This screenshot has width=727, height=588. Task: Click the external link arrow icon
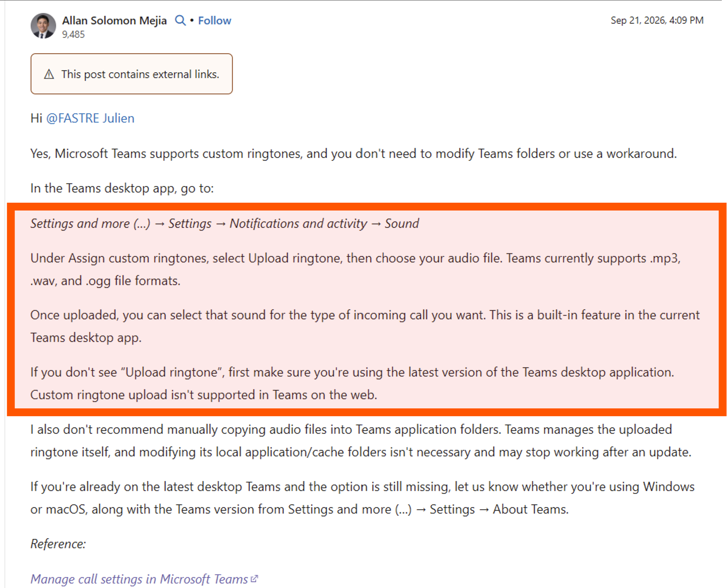(254, 579)
